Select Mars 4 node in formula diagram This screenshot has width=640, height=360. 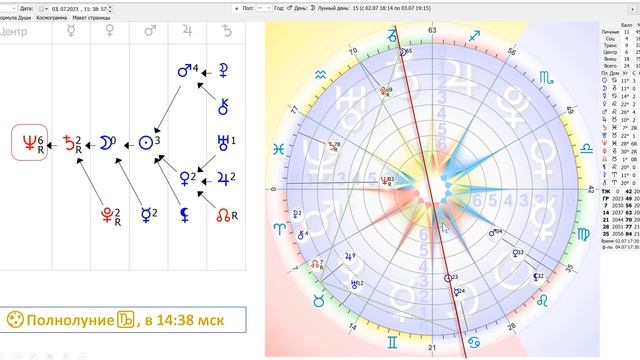(x=187, y=70)
